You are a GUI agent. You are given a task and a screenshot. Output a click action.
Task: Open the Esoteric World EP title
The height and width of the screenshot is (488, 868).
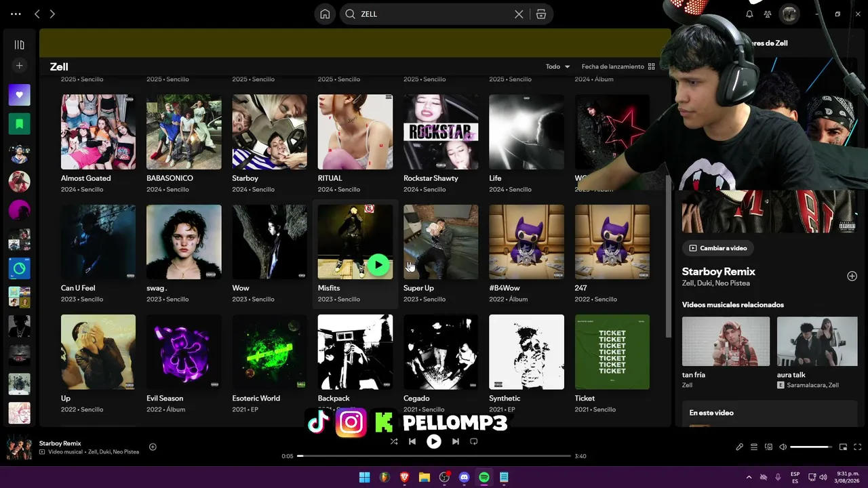pos(256,399)
